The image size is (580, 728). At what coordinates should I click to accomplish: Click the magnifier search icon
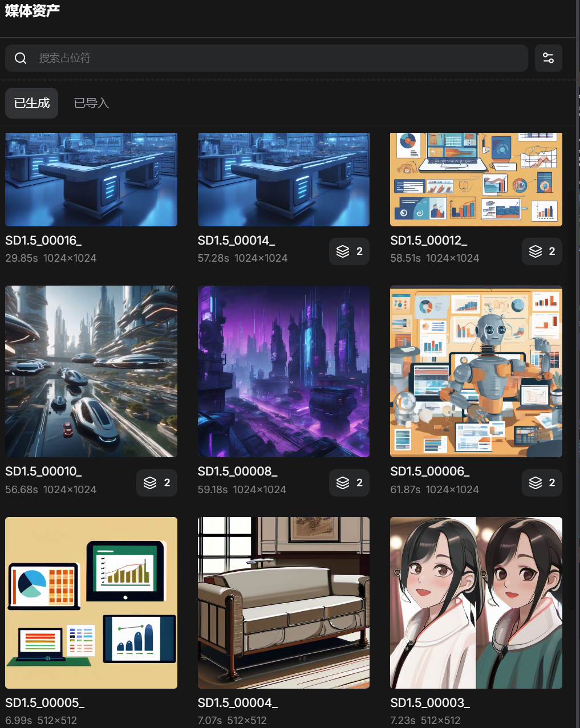[21, 58]
